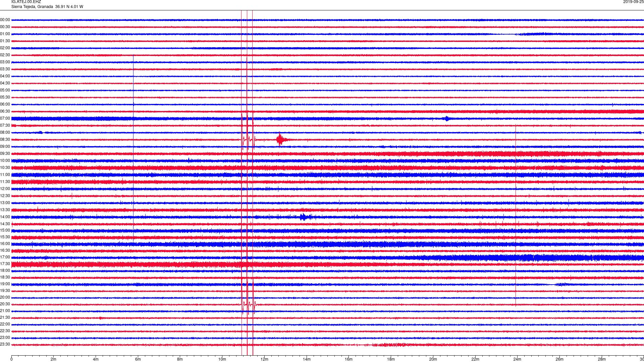Click the date 2019-09-25
The height and width of the screenshot is (362, 644).
pyautogui.click(x=633, y=2)
